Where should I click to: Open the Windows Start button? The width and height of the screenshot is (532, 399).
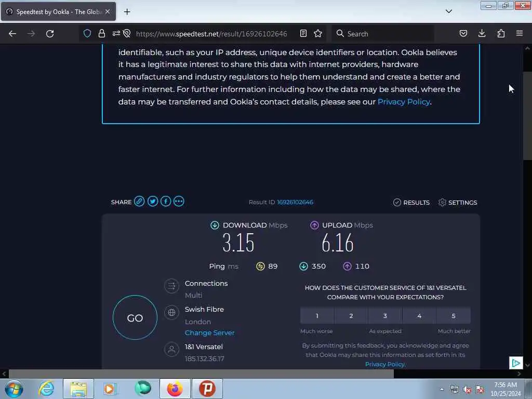[x=14, y=389]
